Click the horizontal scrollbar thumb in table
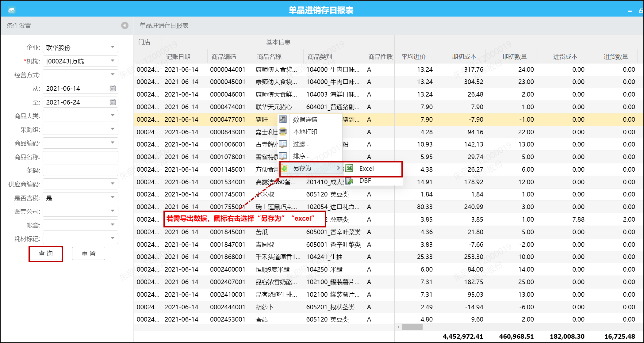This screenshot has width=644, height=343. 412,327
